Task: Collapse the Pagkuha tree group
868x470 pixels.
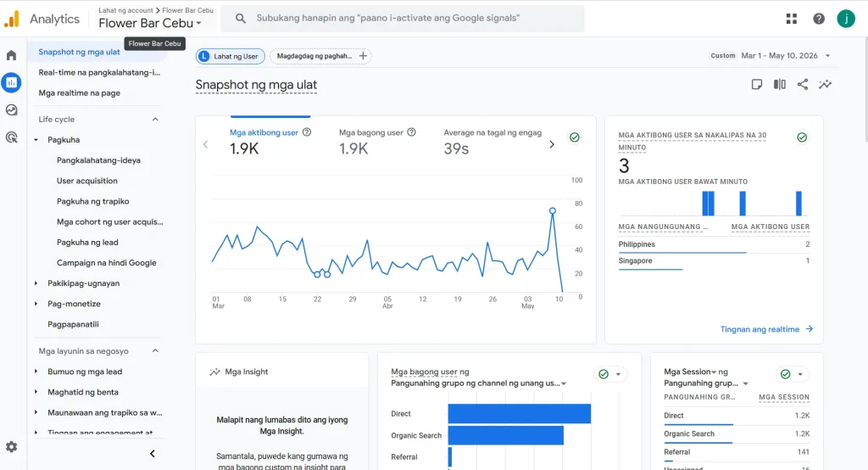Action: pyautogui.click(x=36, y=140)
